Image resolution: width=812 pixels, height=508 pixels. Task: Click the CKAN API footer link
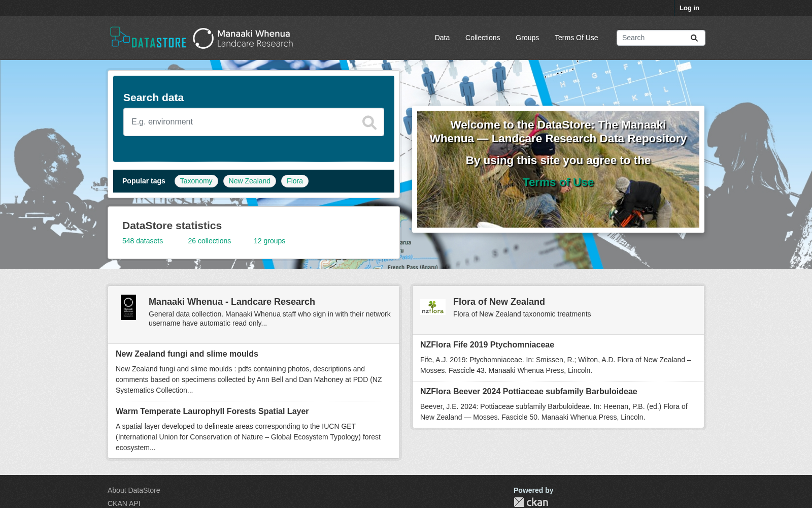tap(124, 503)
